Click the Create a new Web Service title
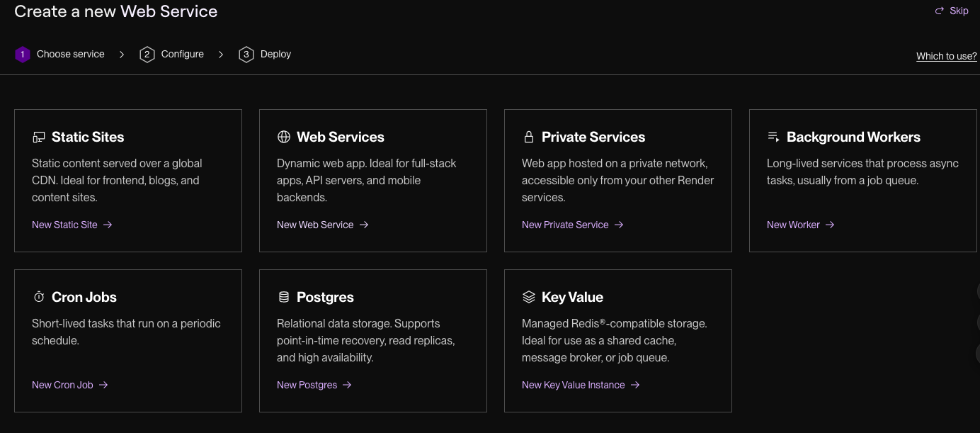This screenshot has height=433, width=980. click(116, 11)
